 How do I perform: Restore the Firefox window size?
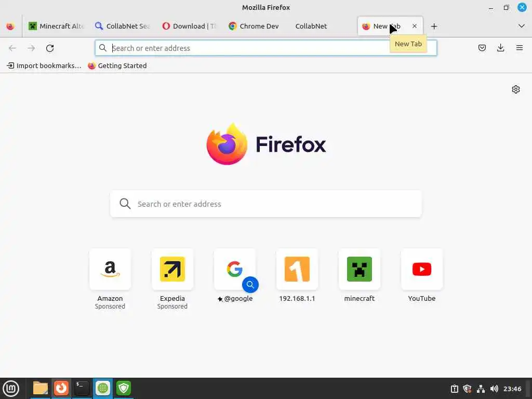point(506,7)
